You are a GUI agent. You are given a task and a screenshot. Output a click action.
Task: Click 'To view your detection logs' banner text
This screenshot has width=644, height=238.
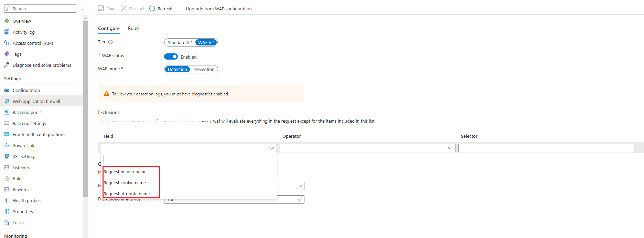[170, 94]
